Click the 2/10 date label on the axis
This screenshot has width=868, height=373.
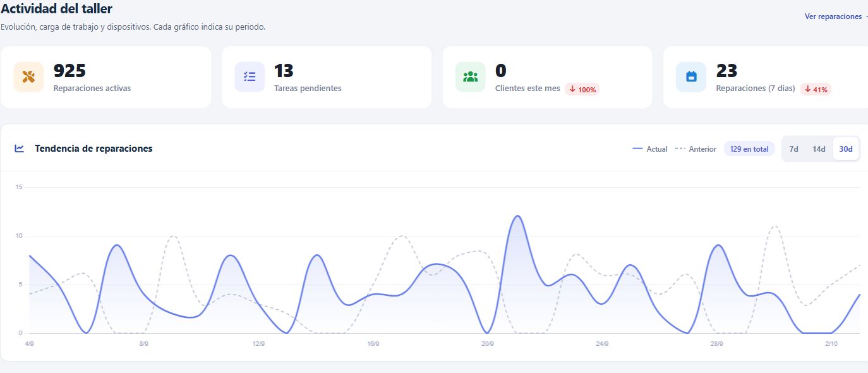[x=831, y=344]
